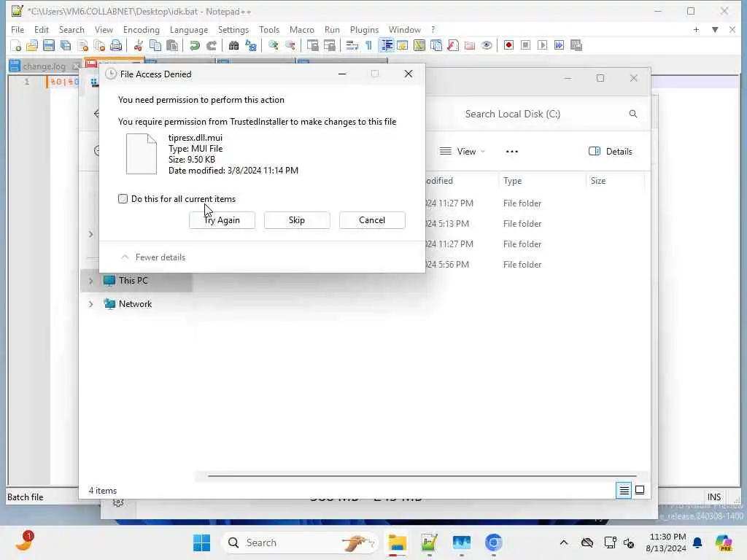Collapse dialog with Fewer details

153,257
